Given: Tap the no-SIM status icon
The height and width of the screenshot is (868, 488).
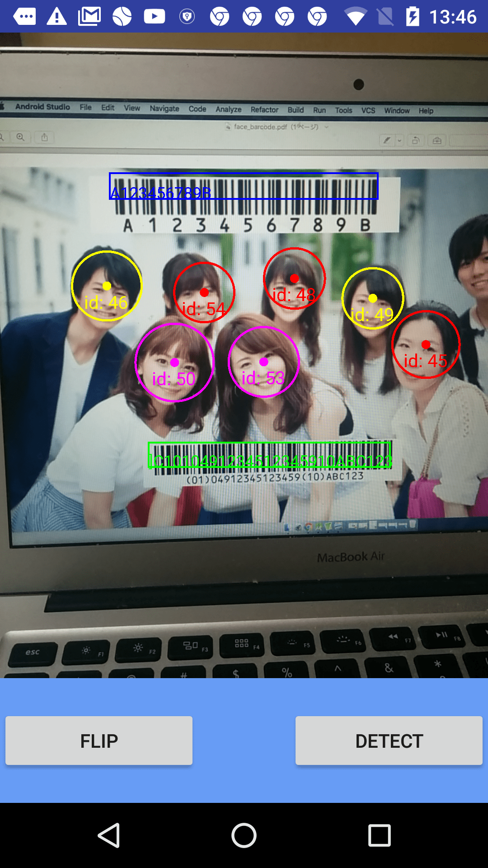Looking at the screenshot, I should [x=385, y=17].
